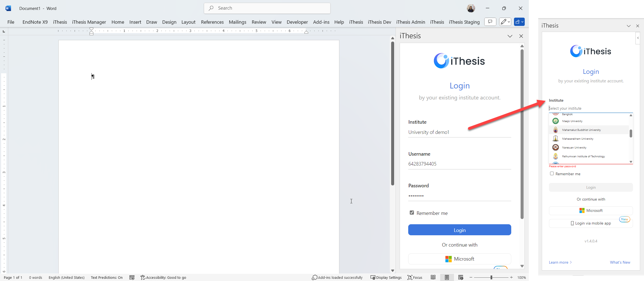The image size is (644, 281).
Task: Click the blue Share button
Action: coord(519,22)
